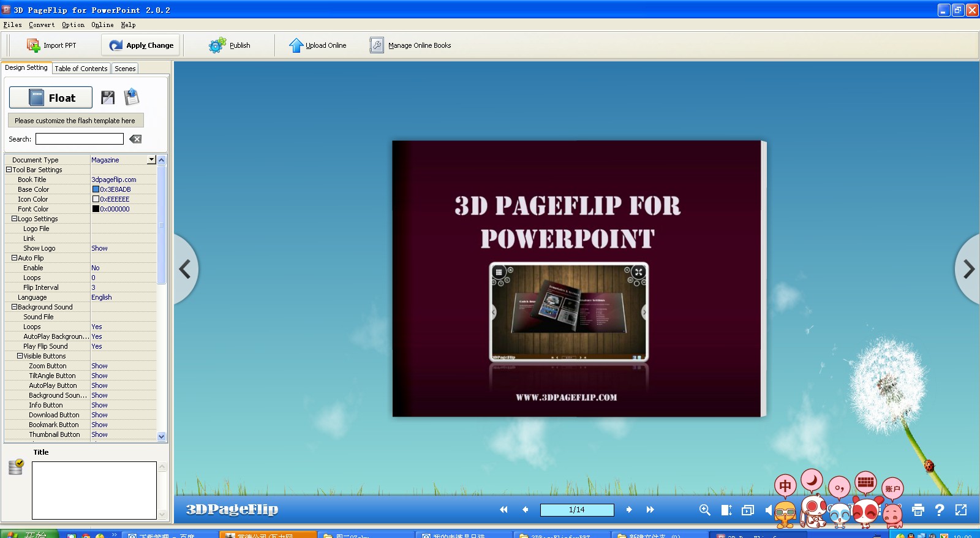Viewport: 980px width, 538px height.
Task: Open the Option menu
Action: click(x=73, y=25)
